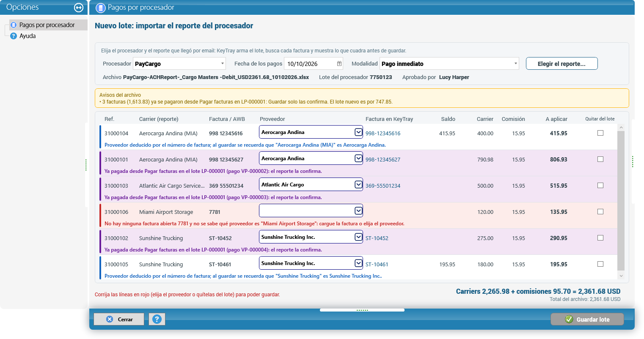The image size is (644, 339).
Task: Click the icon beside Pagos por procesador in sidebar
Action: pyautogui.click(x=14, y=25)
